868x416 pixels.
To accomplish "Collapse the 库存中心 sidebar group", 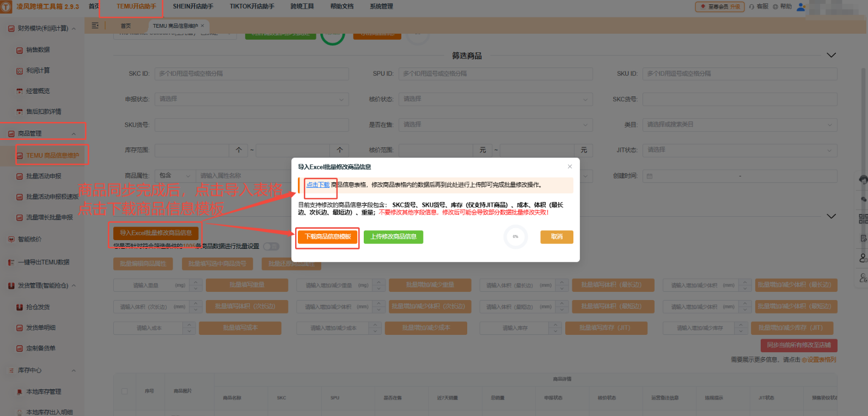I will pos(74,371).
